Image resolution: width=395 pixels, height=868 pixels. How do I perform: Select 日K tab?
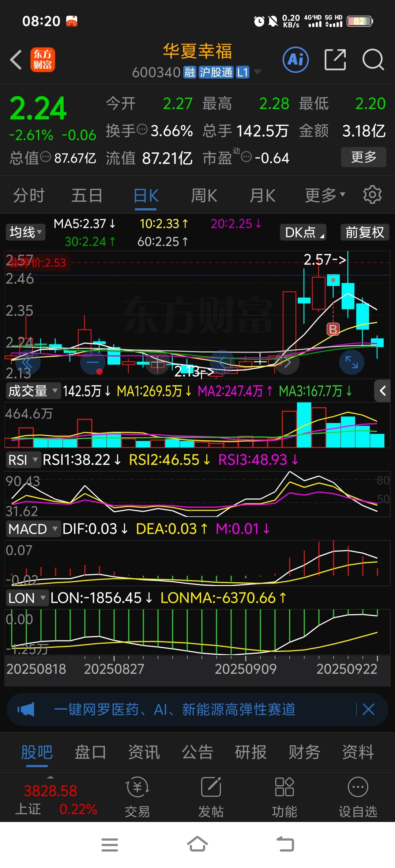[x=146, y=195]
